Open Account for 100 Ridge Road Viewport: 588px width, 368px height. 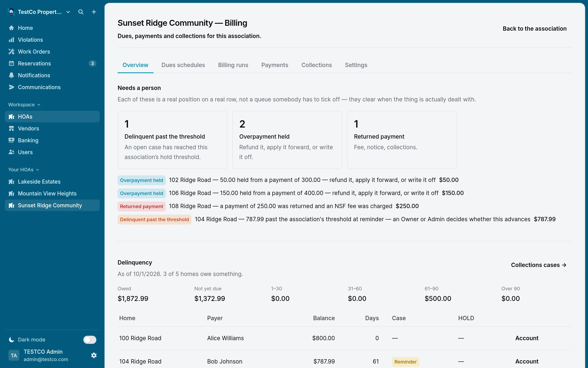click(x=527, y=338)
